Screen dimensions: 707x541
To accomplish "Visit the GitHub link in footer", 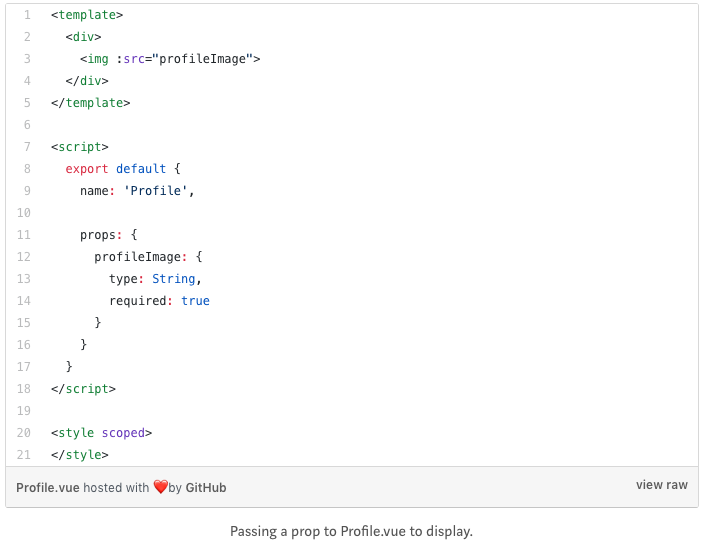I will pyautogui.click(x=206, y=487).
